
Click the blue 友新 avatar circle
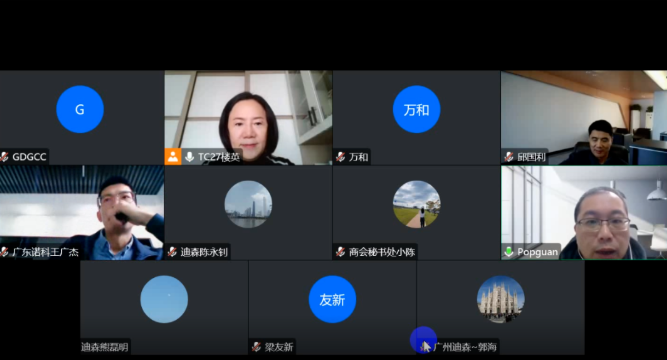pyautogui.click(x=332, y=299)
